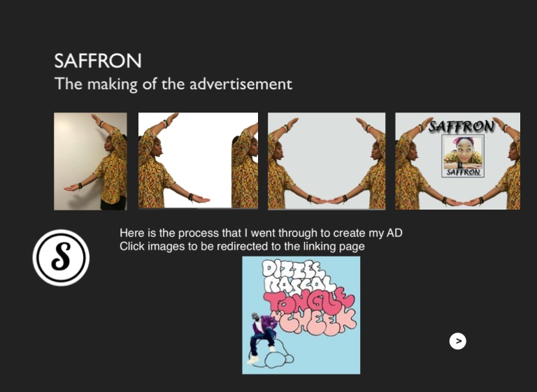This screenshot has width=537, height=392.
Task: Go to next slide with the arrow button
Action: coord(457,341)
